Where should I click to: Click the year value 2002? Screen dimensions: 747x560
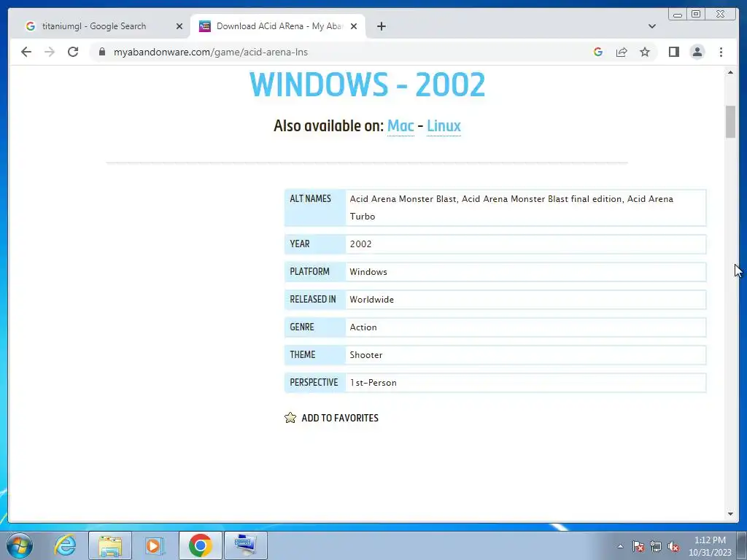tap(360, 244)
